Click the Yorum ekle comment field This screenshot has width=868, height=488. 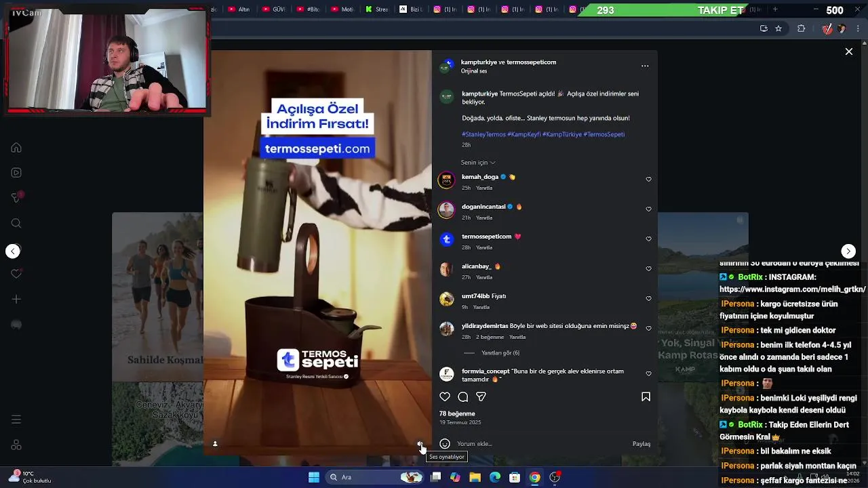542,444
